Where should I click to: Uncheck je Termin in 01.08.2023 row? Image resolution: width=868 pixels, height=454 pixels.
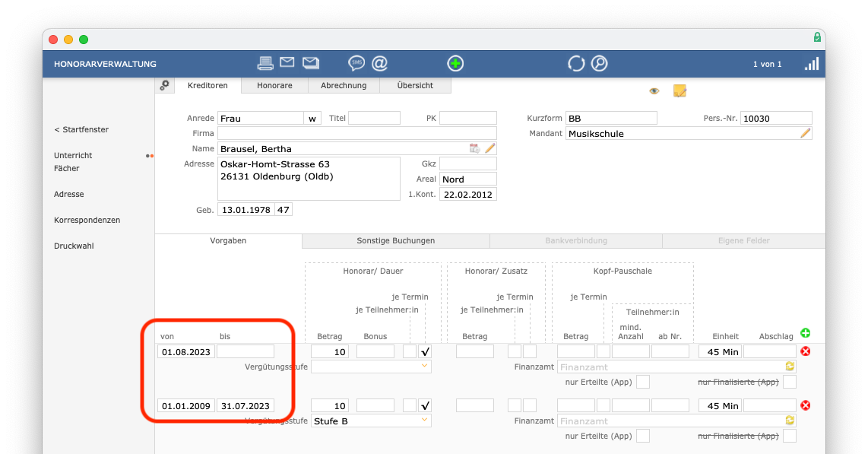tap(425, 351)
